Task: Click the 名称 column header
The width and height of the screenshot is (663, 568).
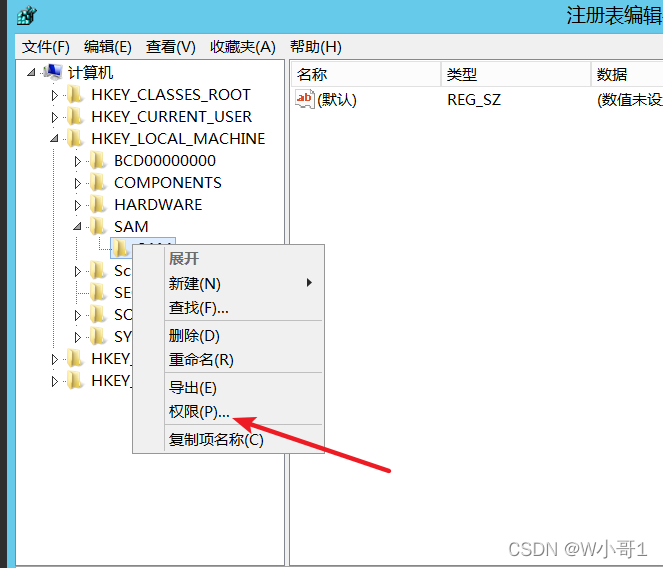Action: pyautogui.click(x=366, y=74)
